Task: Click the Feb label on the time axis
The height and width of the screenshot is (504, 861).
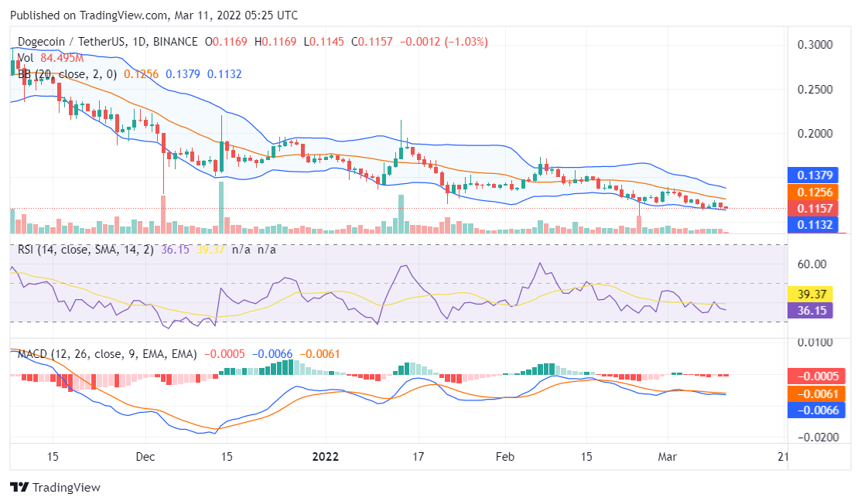Action: point(504,457)
